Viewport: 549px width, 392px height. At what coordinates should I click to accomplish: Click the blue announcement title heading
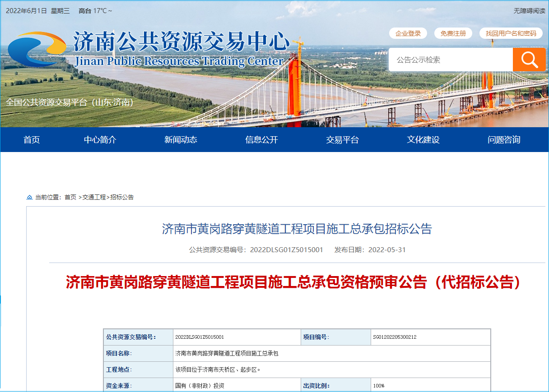297,229
